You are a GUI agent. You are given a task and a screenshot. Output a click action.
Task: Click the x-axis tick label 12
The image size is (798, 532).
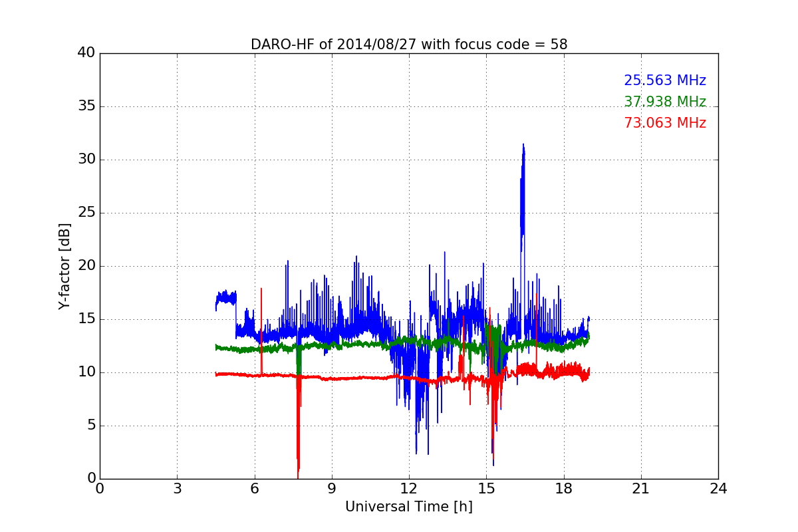(x=409, y=489)
